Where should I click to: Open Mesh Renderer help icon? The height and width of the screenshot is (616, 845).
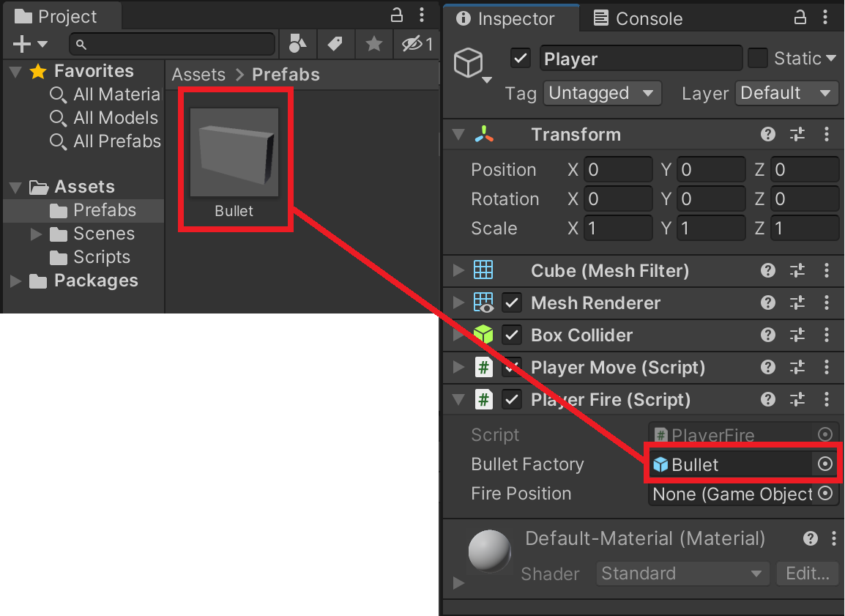[768, 303]
